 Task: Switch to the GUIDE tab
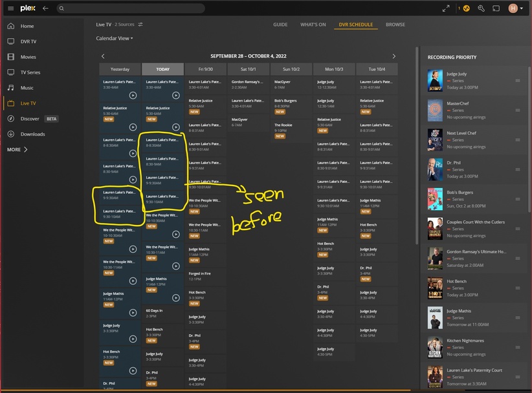point(280,25)
